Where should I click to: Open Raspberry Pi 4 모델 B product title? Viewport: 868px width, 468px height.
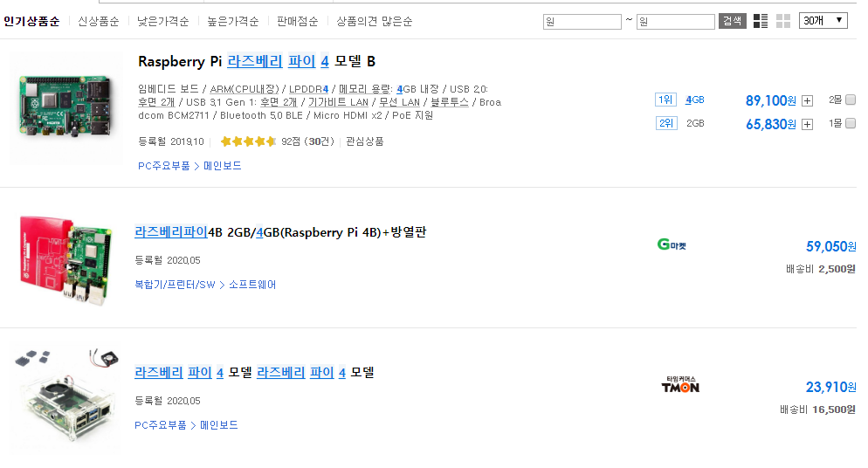[x=257, y=61]
